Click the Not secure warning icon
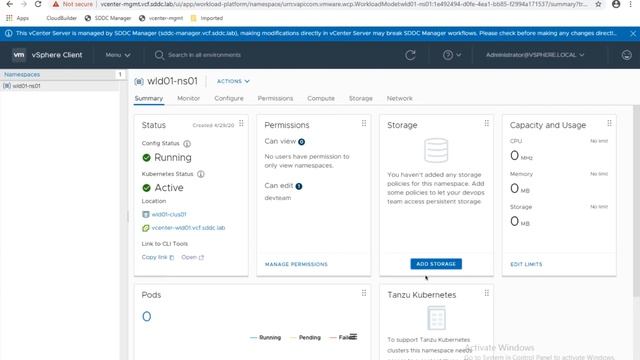The height and width of the screenshot is (360, 640). click(56, 4)
